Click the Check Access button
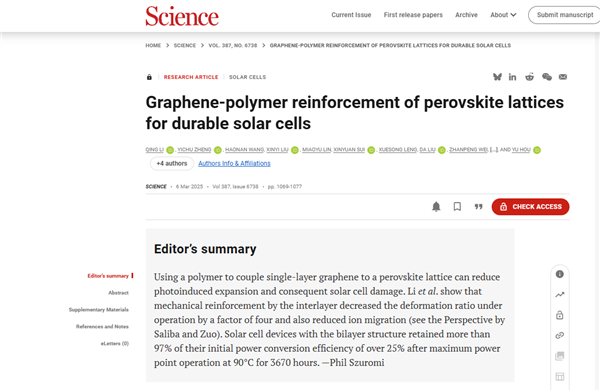 [x=530, y=207]
